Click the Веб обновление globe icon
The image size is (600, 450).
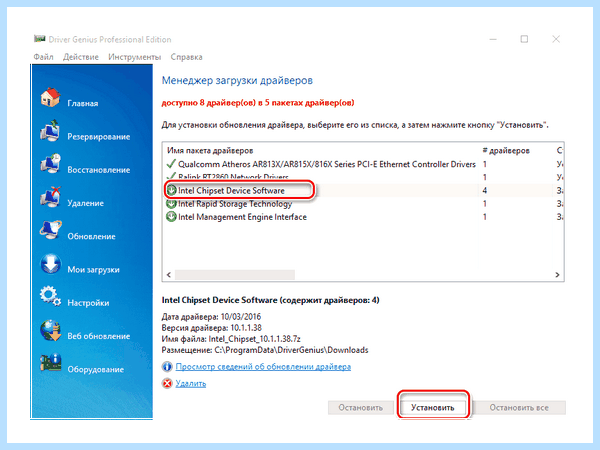point(50,330)
